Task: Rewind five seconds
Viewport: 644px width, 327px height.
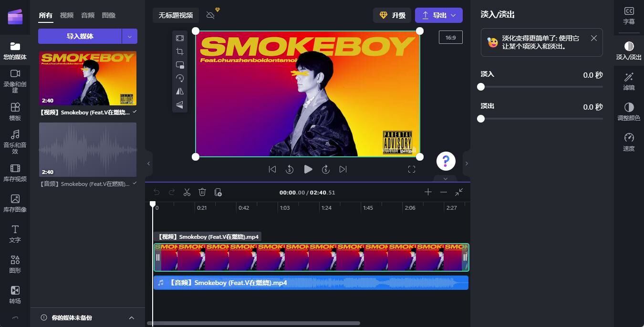Action: 290,169
